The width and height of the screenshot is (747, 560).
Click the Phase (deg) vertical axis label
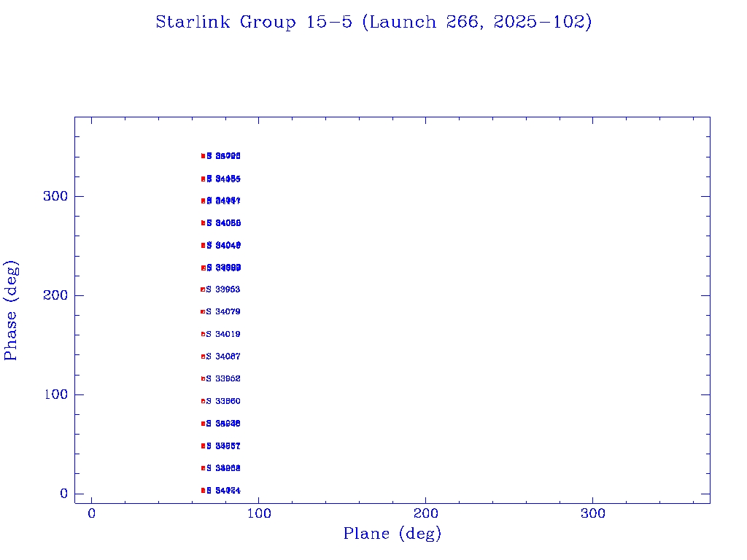click(x=12, y=310)
